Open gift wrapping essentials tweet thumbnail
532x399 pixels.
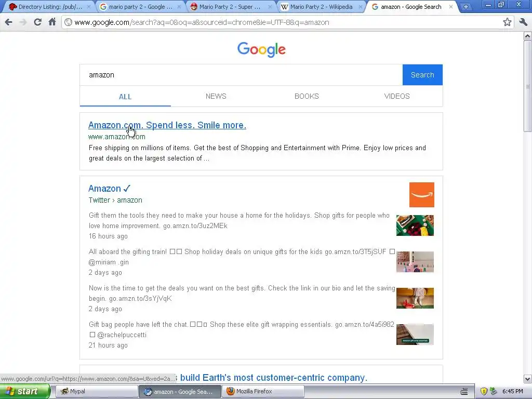coord(415,334)
